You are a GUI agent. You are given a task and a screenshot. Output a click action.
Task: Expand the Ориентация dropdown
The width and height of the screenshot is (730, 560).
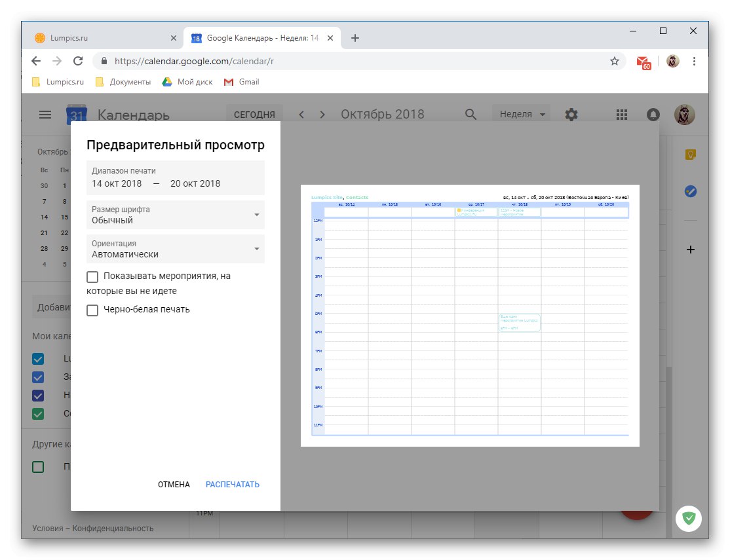point(176,249)
